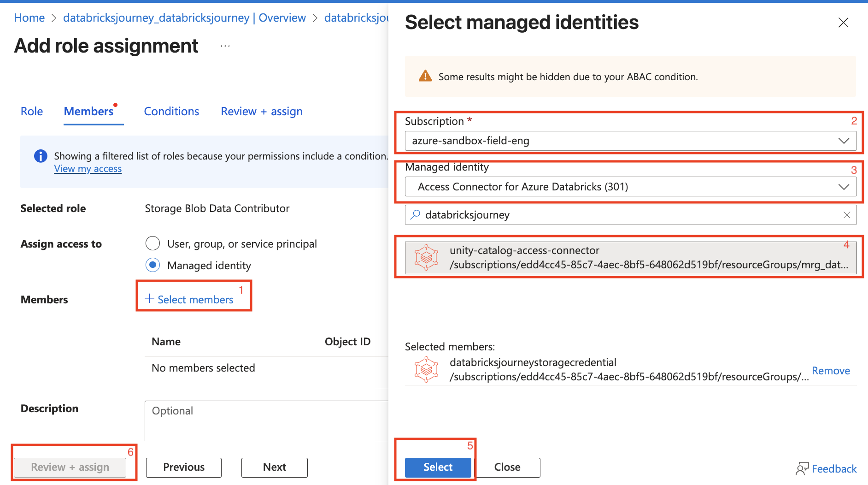
Task: Clear the databricksjourney search text
Action: (846, 215)
